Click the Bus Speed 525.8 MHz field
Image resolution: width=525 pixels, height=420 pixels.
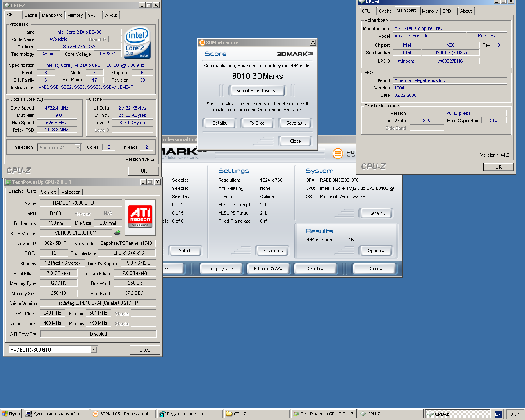57,123
